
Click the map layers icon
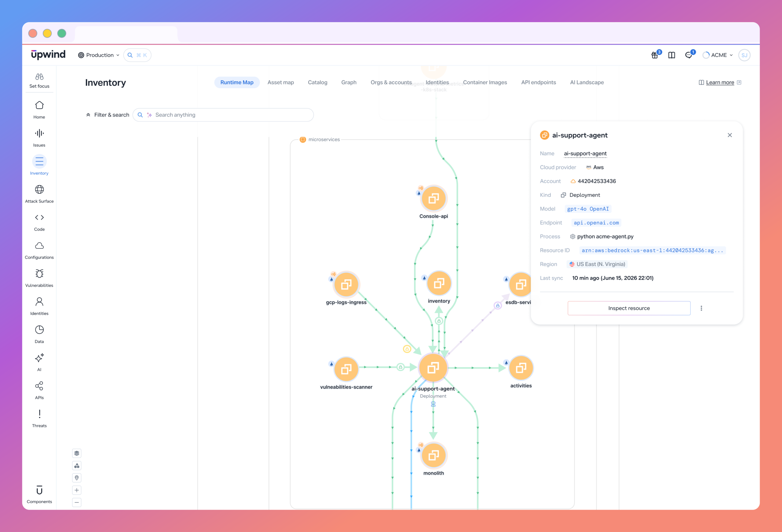click(x=77, y=453)
